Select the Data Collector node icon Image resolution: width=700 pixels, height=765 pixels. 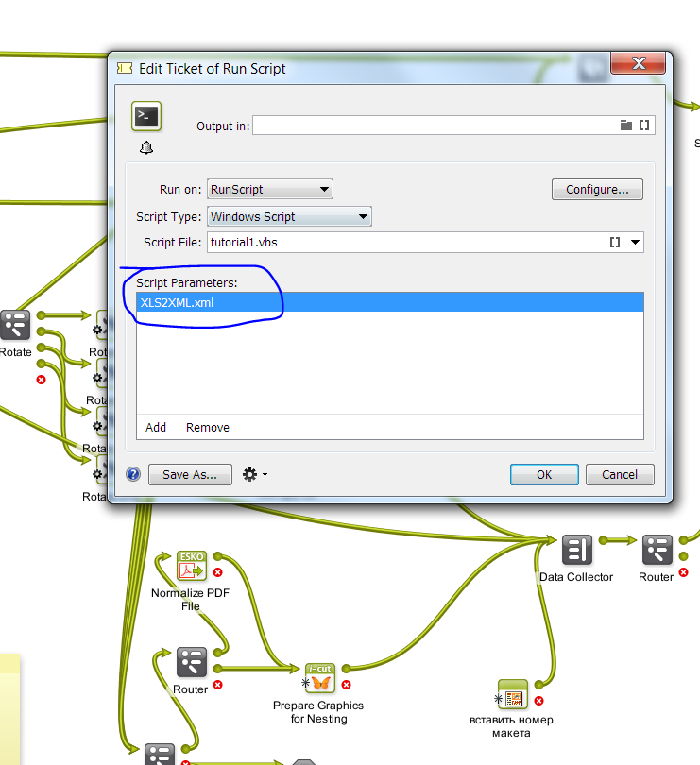[x=576, y=550]
